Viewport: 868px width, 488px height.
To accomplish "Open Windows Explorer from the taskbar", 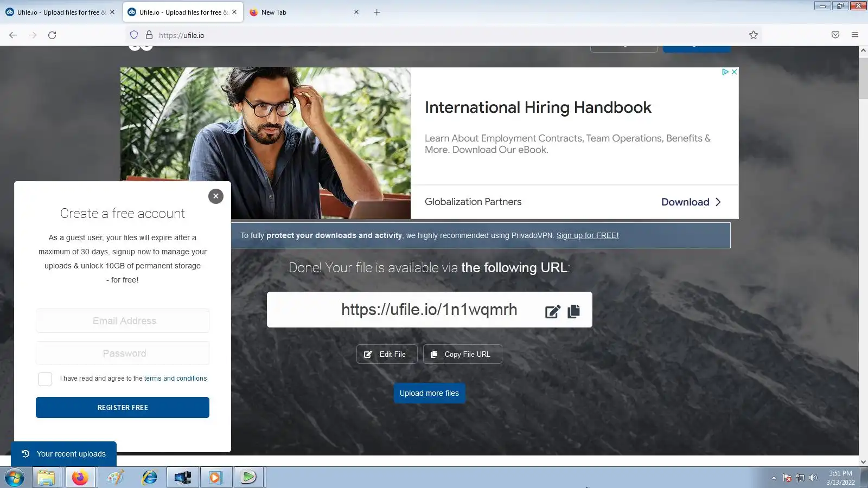I will click(x=46, y=478).
